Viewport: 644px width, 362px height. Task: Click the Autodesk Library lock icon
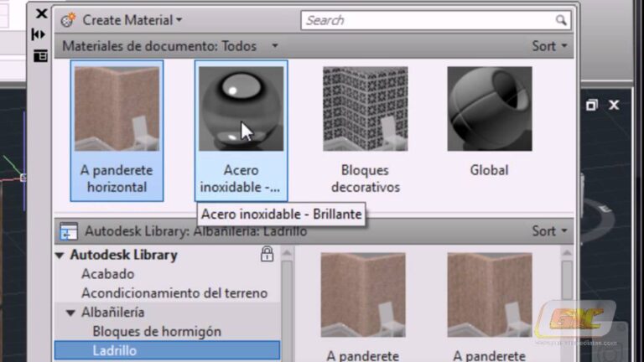pos(267,254)
